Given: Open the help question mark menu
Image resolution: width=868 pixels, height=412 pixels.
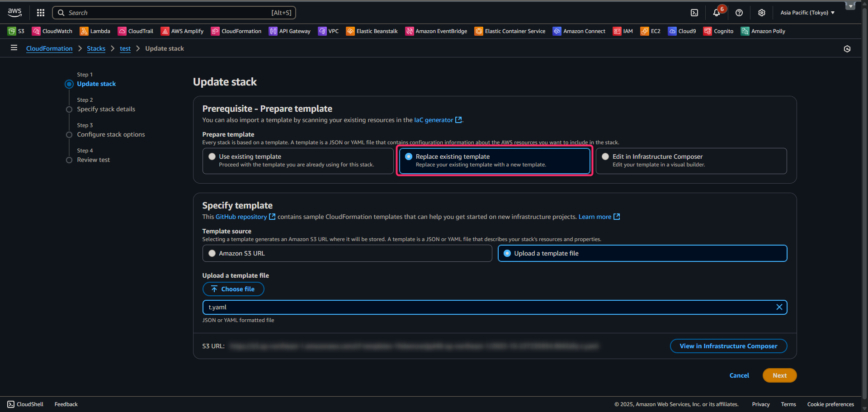Looking at the screenshot, I should pos(739,13).
